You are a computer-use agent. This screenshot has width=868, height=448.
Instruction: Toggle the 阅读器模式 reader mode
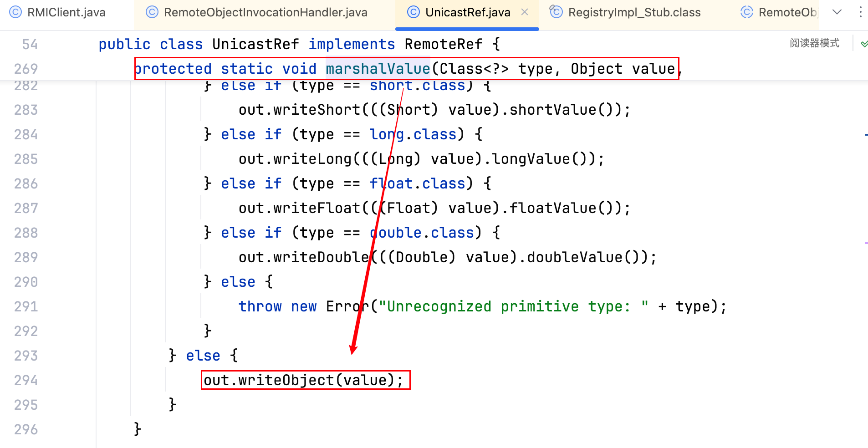point(814,43)
